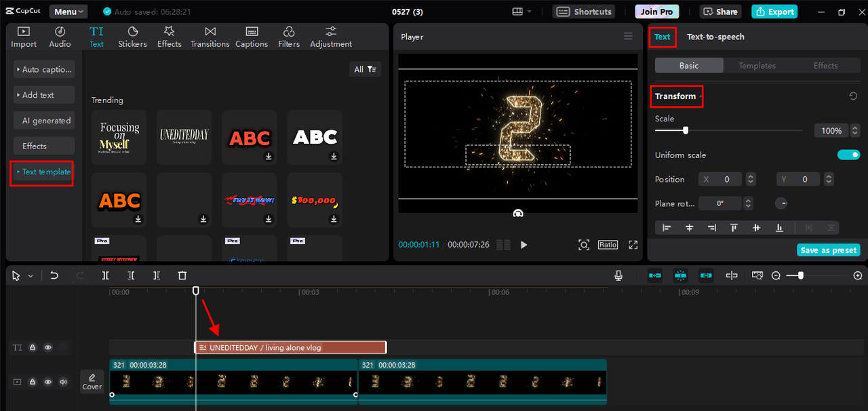Lock the text track

[33, 347]
